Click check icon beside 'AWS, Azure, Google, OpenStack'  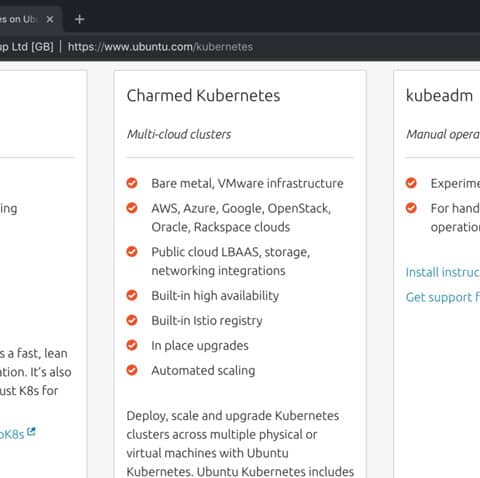click(x=132, y=208)
